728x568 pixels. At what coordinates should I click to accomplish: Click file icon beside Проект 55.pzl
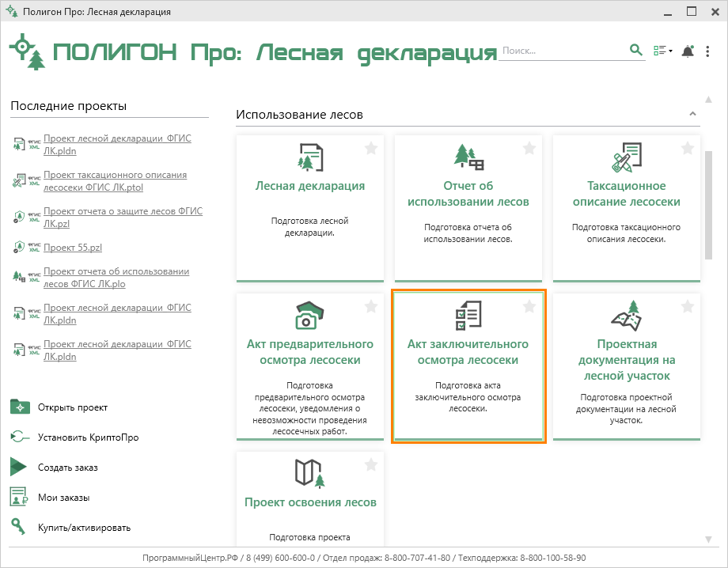tap(18, 247)
